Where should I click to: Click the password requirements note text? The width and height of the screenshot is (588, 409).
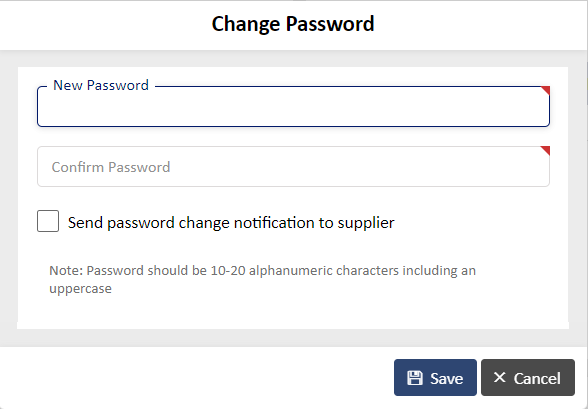tap(262, 279)
